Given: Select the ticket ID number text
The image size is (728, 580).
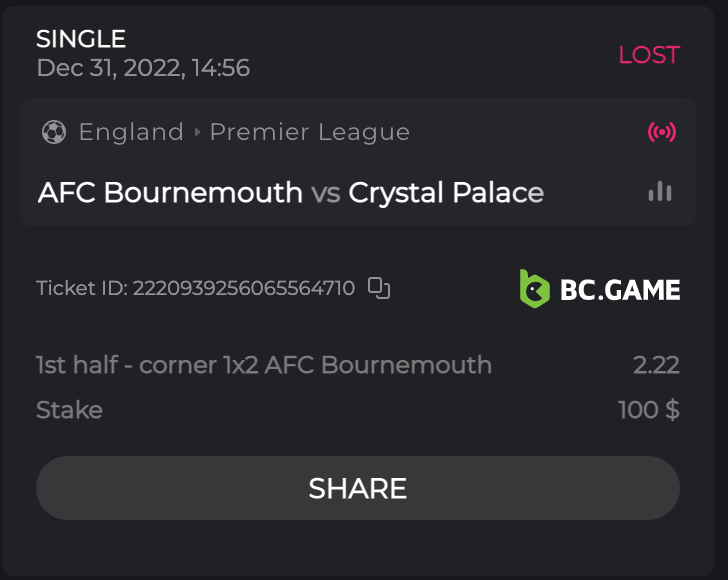Looking at the screenshot, I should 243,288.
